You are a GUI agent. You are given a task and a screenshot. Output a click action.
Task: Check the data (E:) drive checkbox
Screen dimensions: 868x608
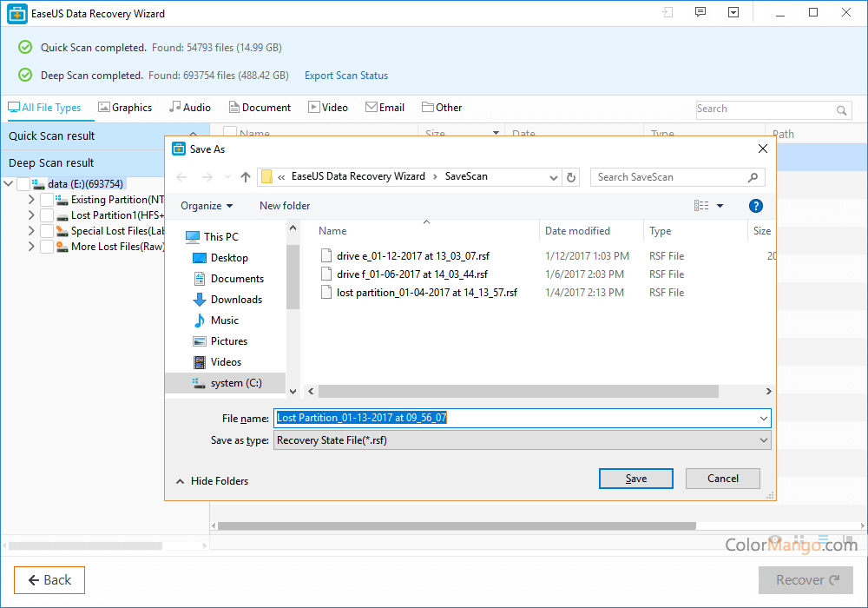(x=23, y=184)
